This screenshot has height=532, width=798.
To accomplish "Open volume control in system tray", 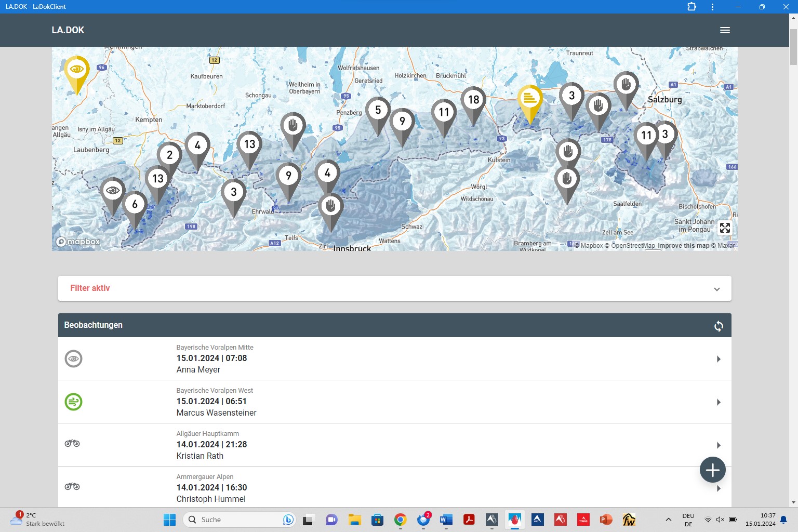I will point(720,520).
